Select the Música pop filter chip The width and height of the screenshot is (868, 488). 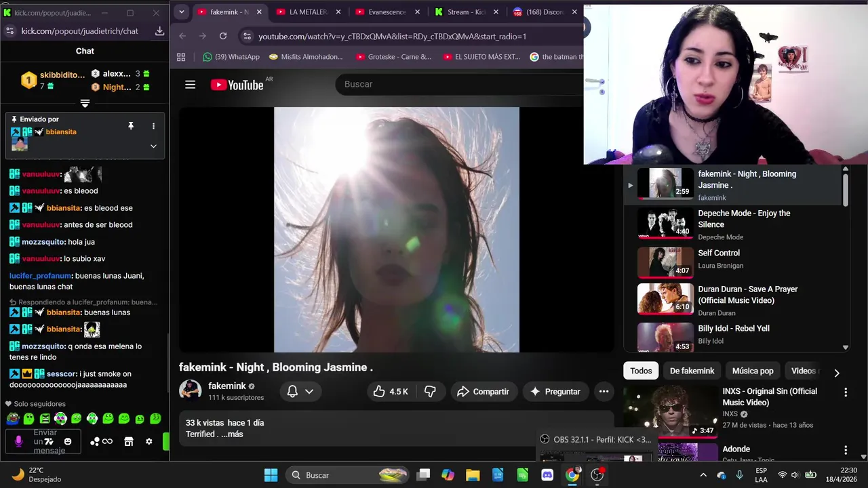753,371
